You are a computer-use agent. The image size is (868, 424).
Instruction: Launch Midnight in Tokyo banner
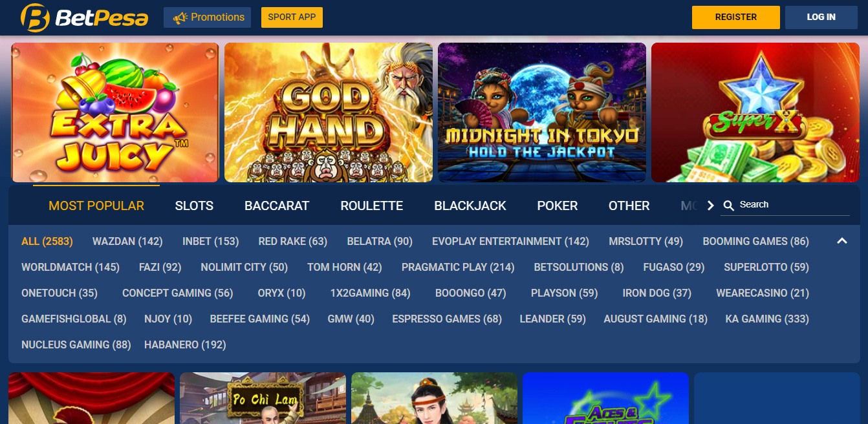tap(542, 112)
